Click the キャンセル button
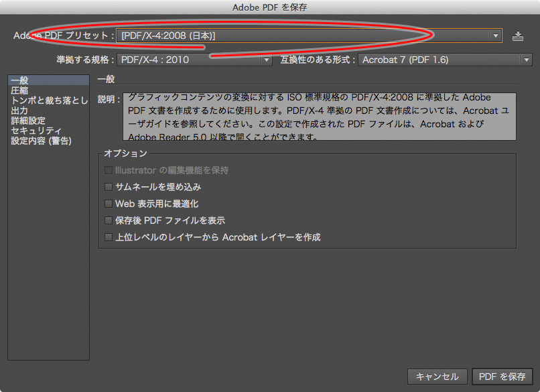The image size is (540, 392). coord(437,377)
